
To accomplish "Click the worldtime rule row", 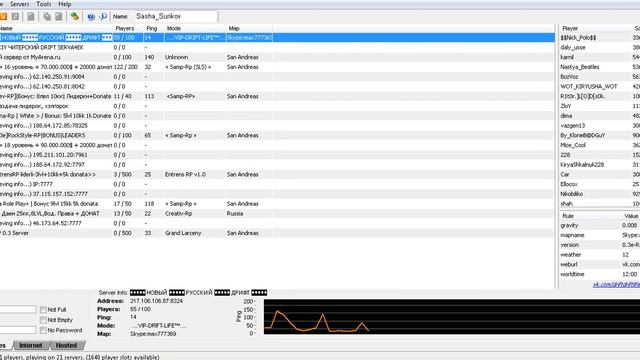I will click(600, 274).
